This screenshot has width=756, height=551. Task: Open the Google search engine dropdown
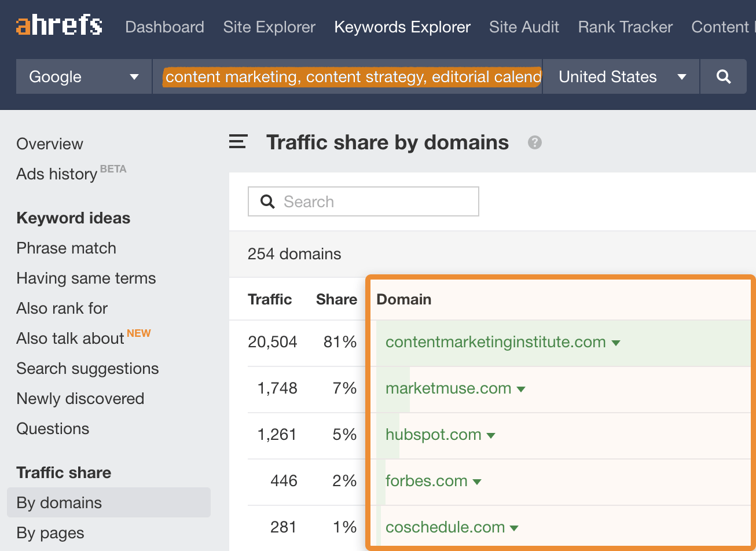tap(84, 76)
